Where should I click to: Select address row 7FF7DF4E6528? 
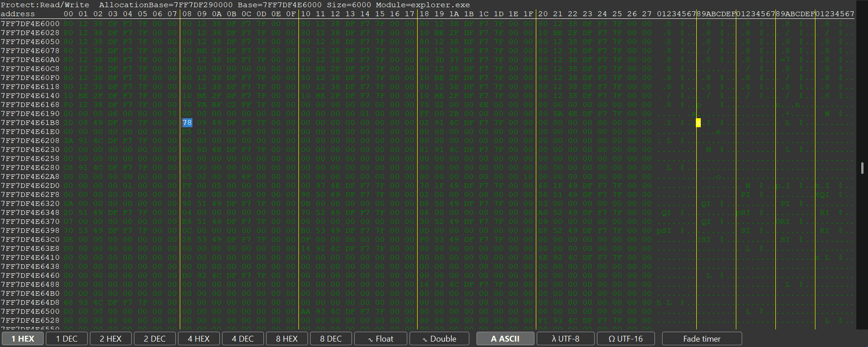point(30,320)
